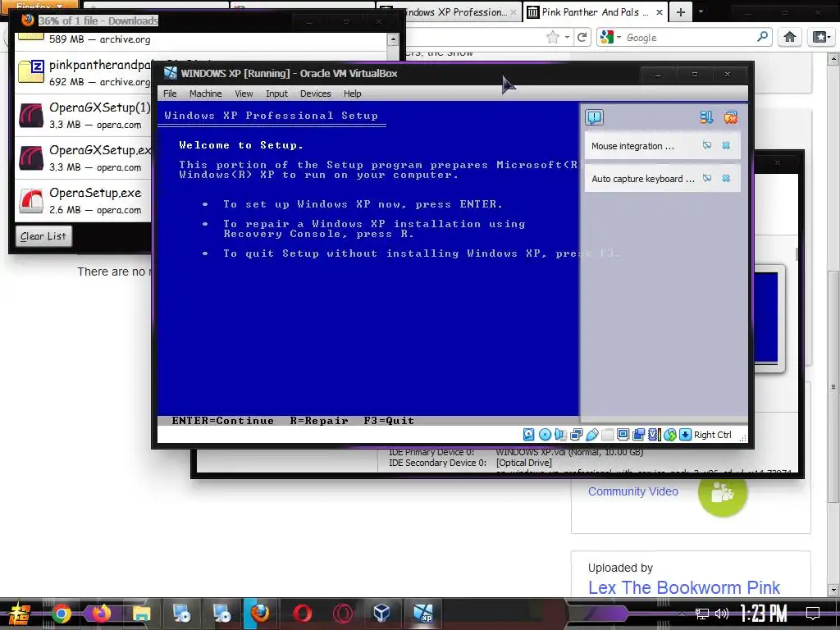Open the Input menu in VirtualBox

tap(276, 94)
